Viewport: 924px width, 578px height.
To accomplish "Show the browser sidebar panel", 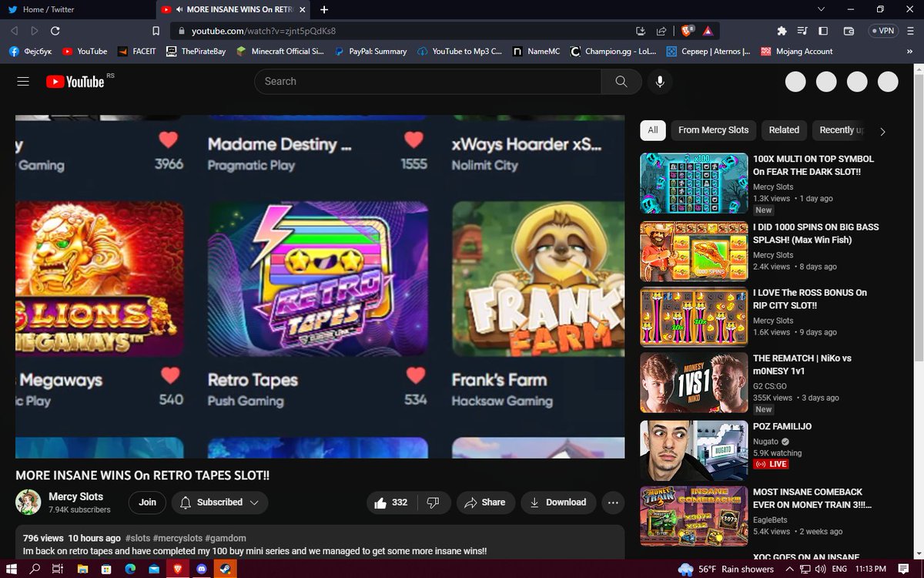I will click(x=823, y=31).
